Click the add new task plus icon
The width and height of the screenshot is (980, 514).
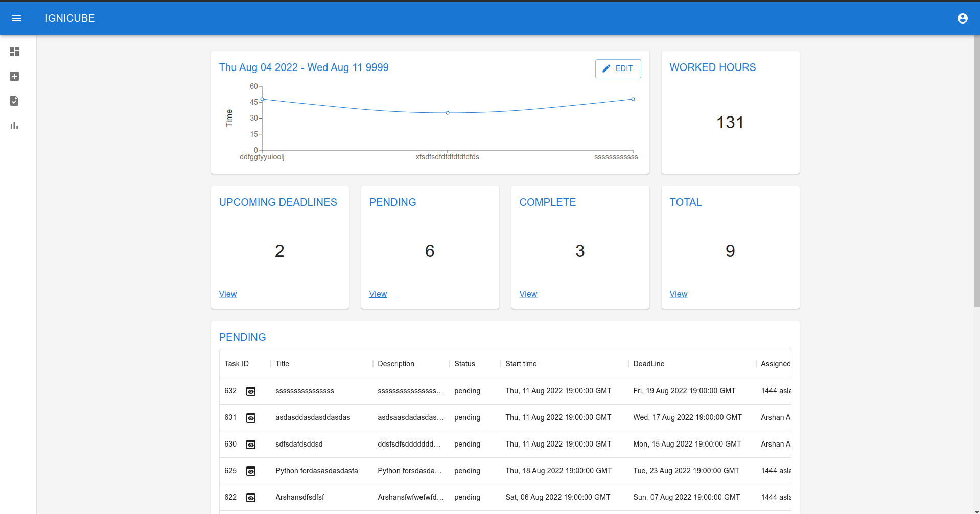[x=14, y=76]
